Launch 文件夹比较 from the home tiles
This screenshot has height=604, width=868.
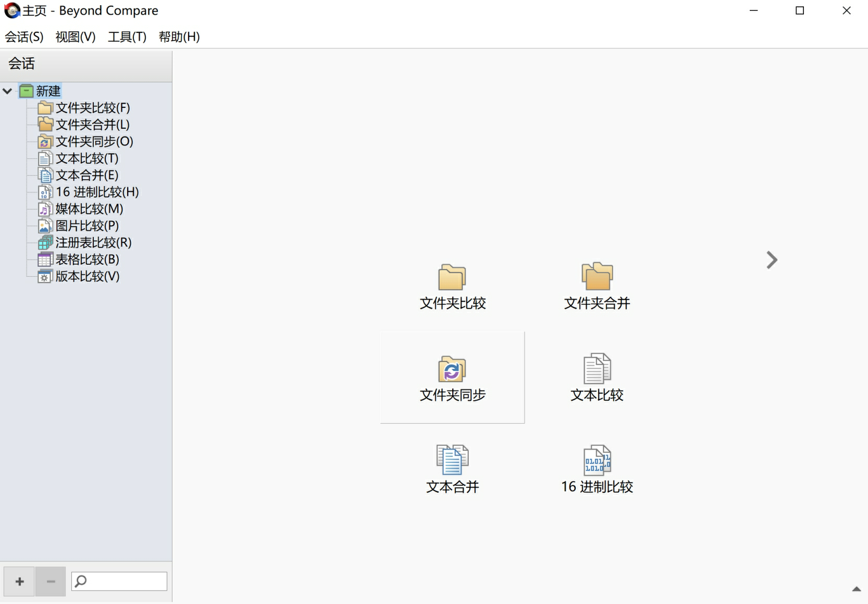click(x=452, y=286)
